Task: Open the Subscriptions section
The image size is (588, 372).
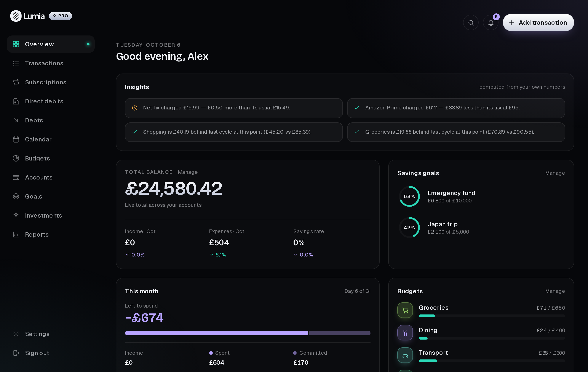Action: (51, 82)
